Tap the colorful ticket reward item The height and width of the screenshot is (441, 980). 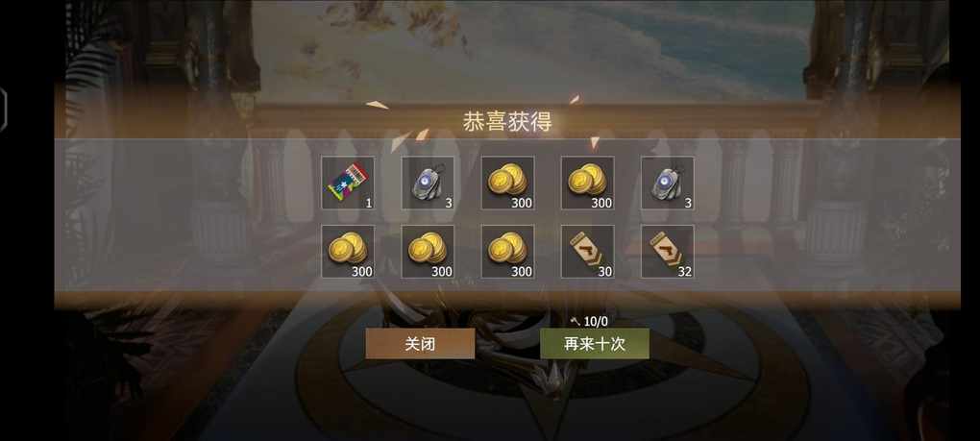pyautogui.click(x=348, y=183)
